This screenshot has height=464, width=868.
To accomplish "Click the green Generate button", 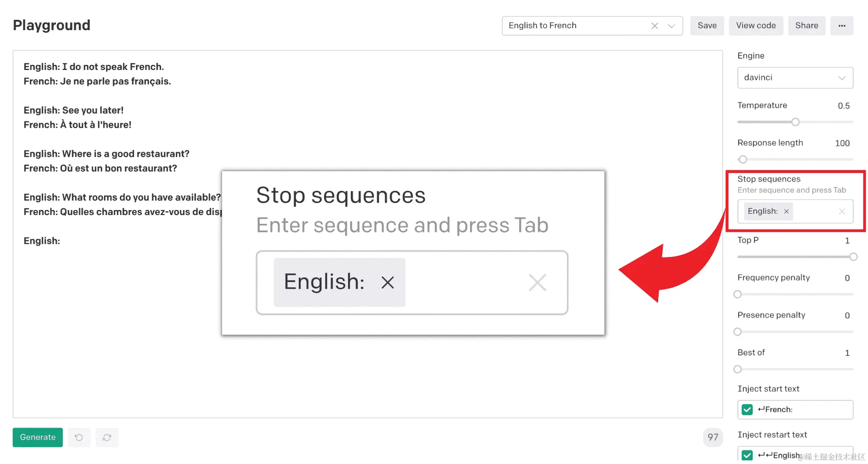I will (x=38, y=437).
